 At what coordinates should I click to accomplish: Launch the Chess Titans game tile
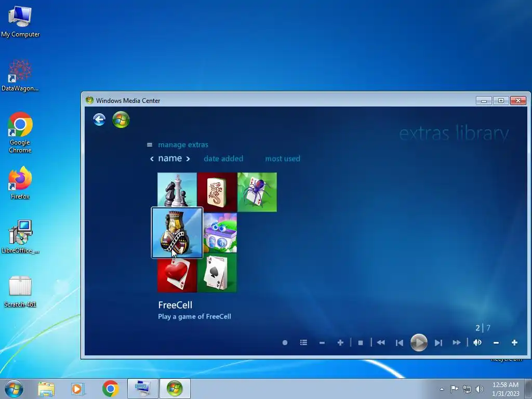177,190
